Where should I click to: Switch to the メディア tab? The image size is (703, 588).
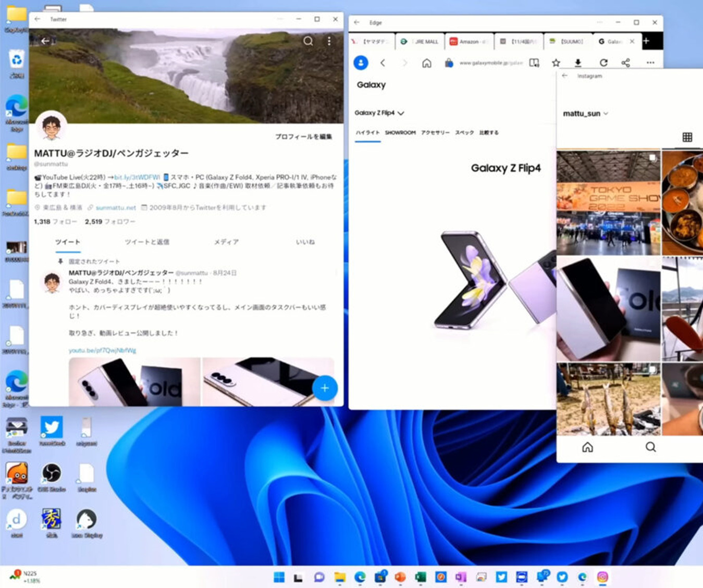(x=226, y=242)
